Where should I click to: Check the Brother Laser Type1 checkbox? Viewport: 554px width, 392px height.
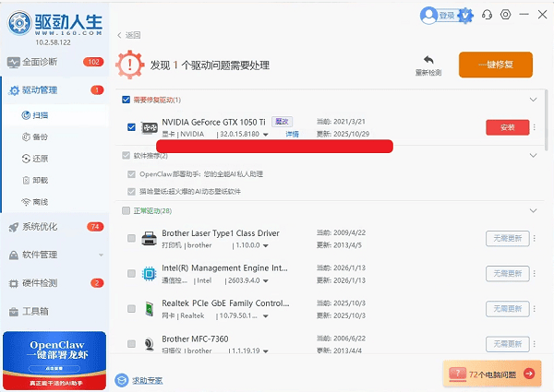click(131, 238)
